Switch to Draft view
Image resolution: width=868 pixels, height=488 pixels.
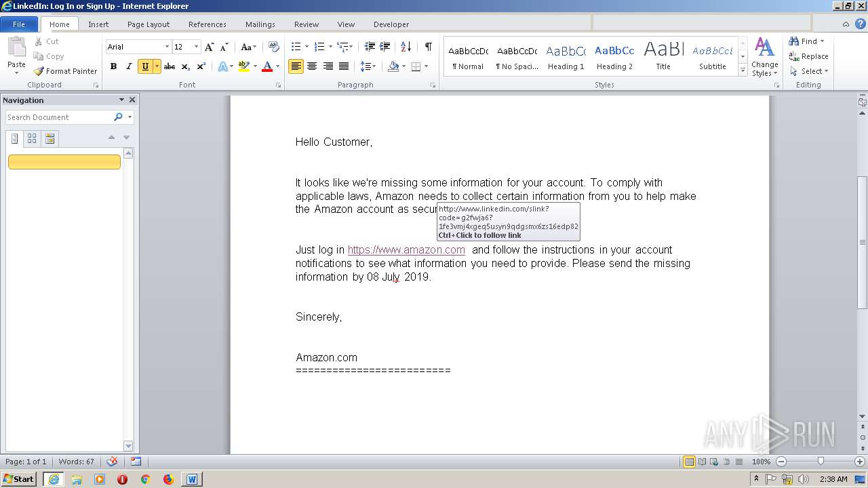click(x=738, y=462)
